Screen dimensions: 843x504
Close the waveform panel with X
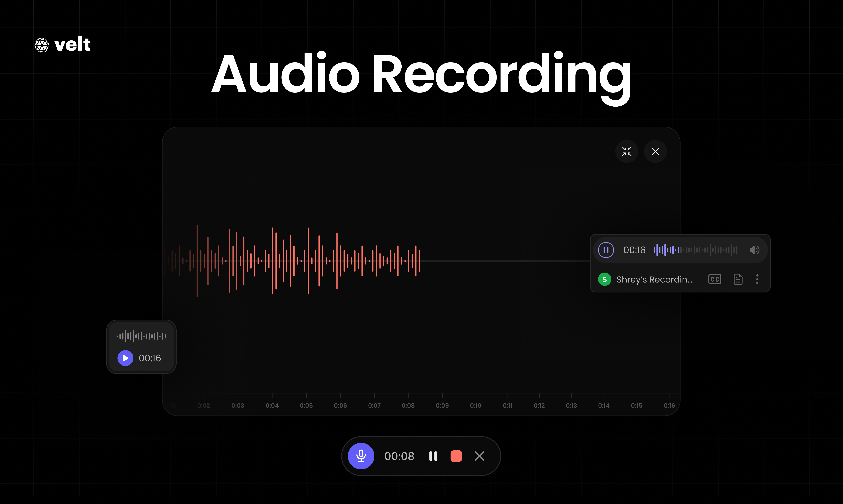pos(655,152)
